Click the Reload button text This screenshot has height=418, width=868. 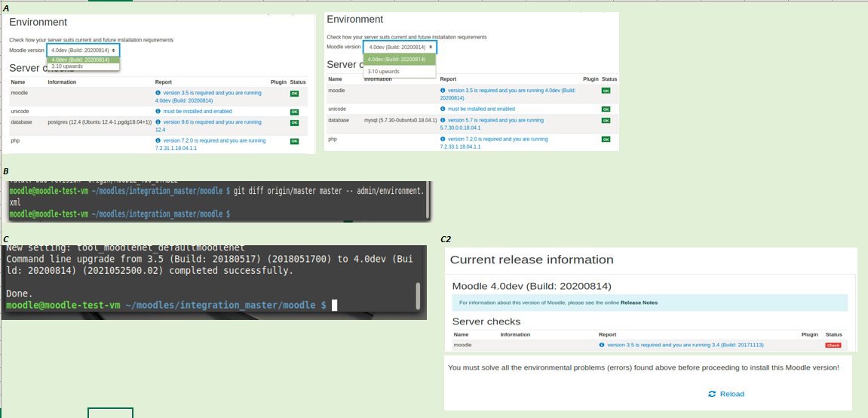pyautogui.click(x=732, y=394)
